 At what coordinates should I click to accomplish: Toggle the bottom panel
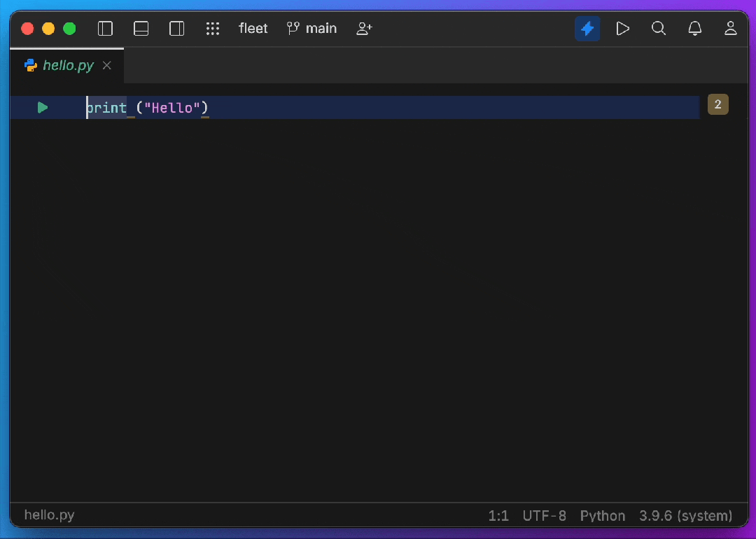pos(141,29)
